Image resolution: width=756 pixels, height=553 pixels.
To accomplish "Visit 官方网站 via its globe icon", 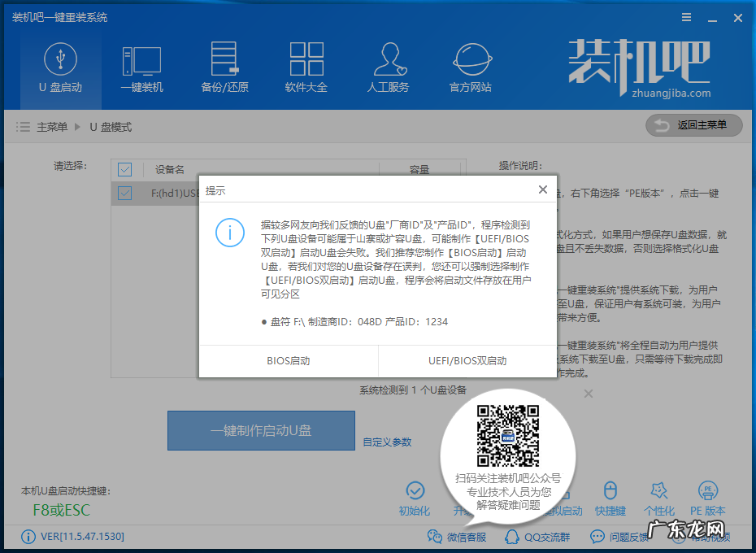I will 470,67.
